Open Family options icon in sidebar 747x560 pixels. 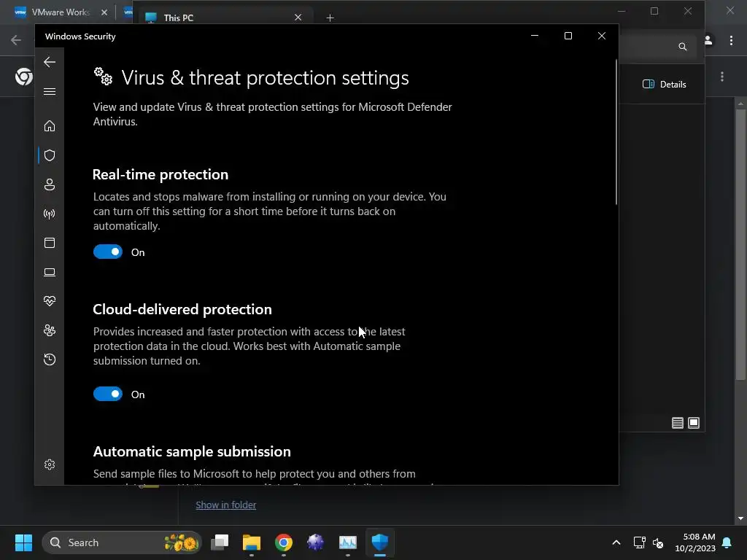coord(50,330)
